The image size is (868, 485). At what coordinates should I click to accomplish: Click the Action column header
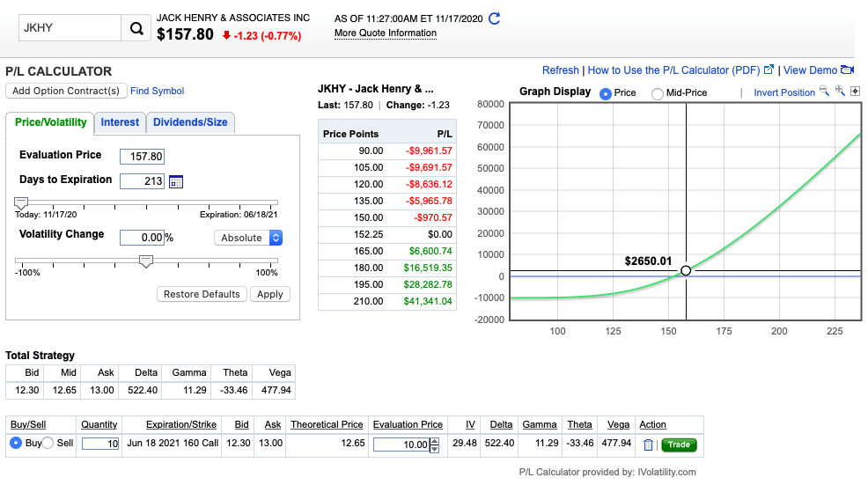coord(652,424)
